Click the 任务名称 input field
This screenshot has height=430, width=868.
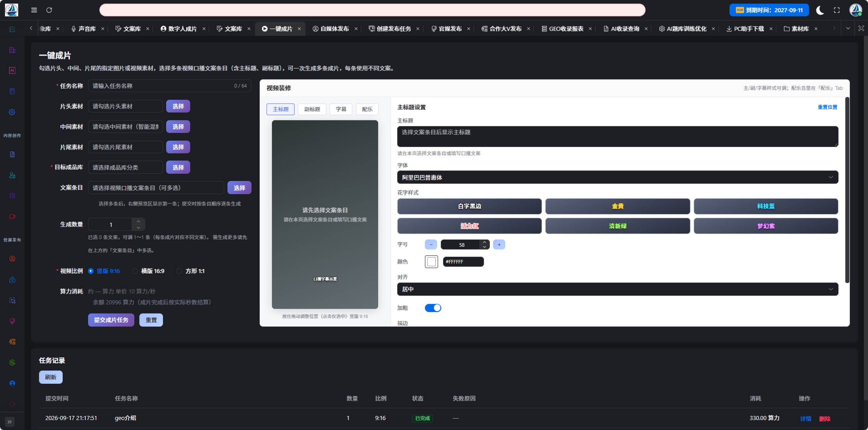click(169, 86)
